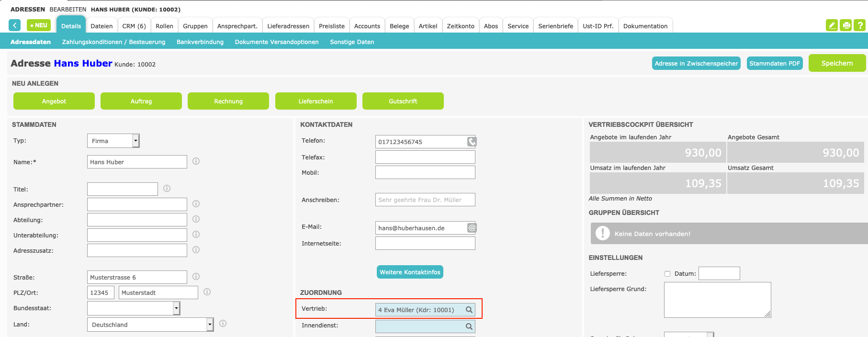Switch to the Lieferadressen tab
The width and height of the screenshot is (868, 337).
click(288, 26)
